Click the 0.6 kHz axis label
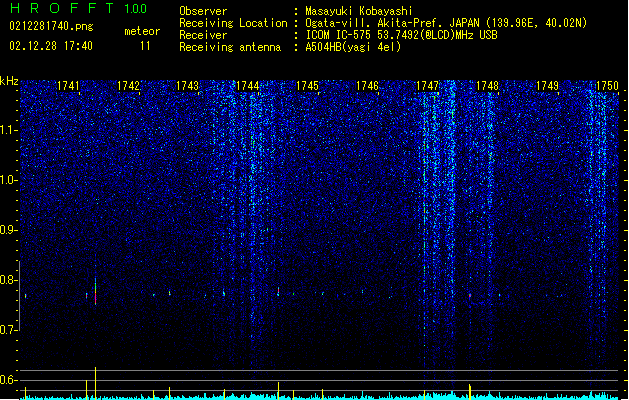The height and width of the screenshot is (400, 629). (8, 380)
